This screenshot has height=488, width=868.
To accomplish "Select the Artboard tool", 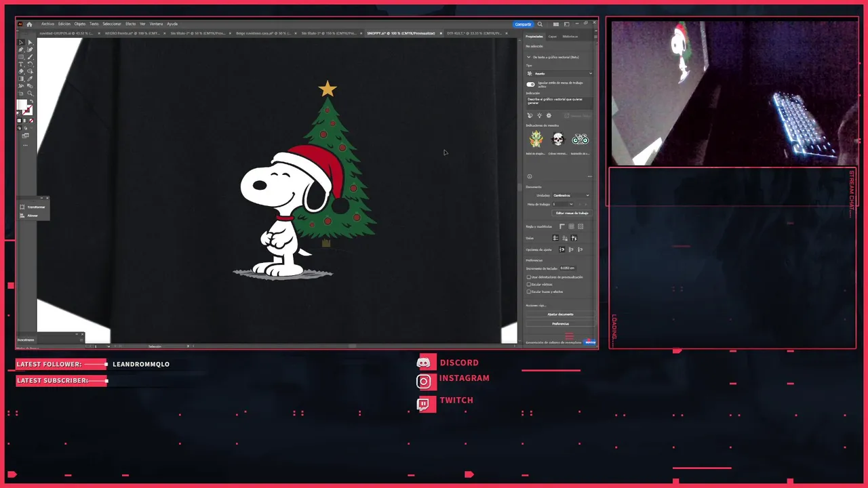I will point(20,94).
